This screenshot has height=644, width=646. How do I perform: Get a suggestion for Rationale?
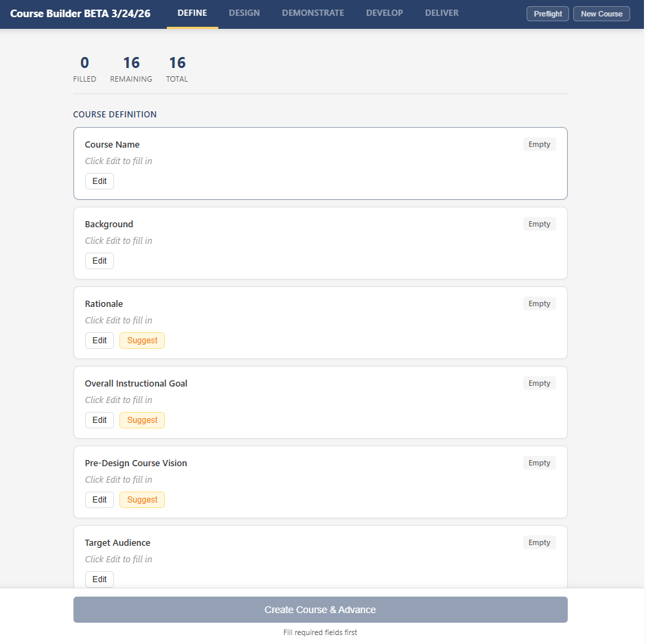142,341
